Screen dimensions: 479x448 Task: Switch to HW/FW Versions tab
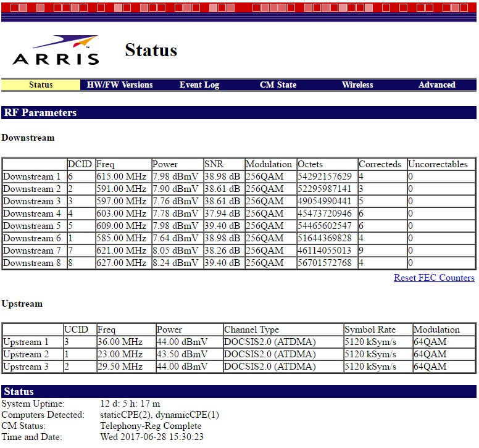tap(120, 85)
